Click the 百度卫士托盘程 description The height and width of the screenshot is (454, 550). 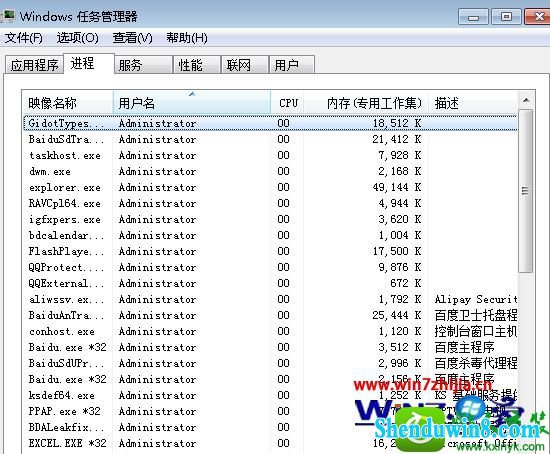476,315
